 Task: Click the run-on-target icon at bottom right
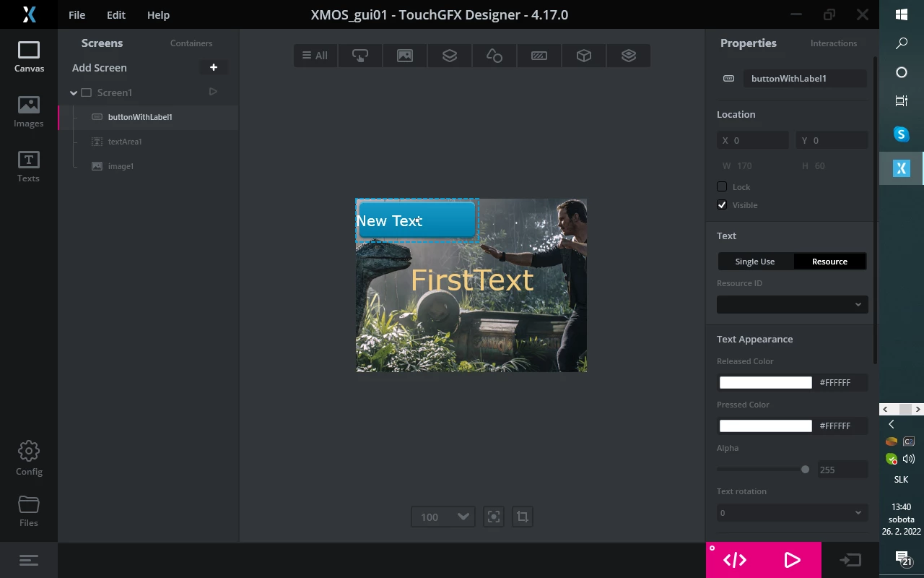click(850, 560)
